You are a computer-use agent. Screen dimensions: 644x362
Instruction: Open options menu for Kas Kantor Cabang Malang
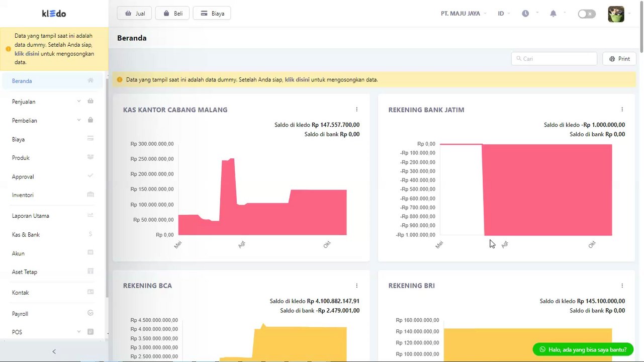[357, 110]
